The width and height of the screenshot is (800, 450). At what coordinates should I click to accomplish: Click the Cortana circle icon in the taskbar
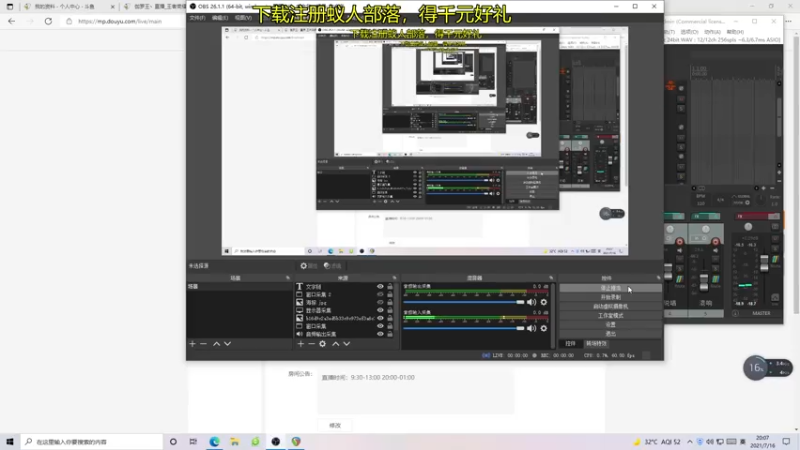(x=173, y=441)
